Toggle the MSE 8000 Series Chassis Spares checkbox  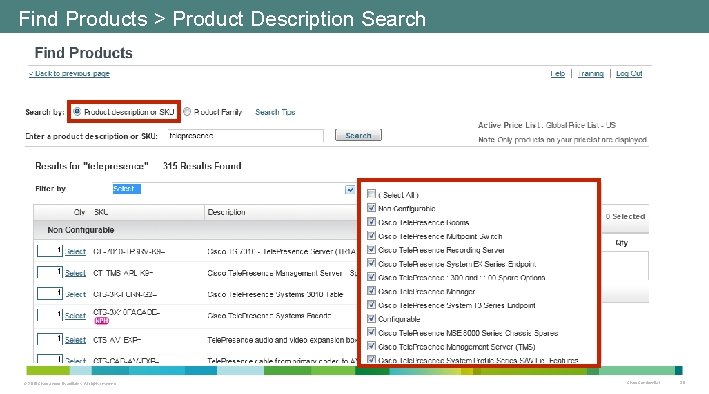[371, 332]
